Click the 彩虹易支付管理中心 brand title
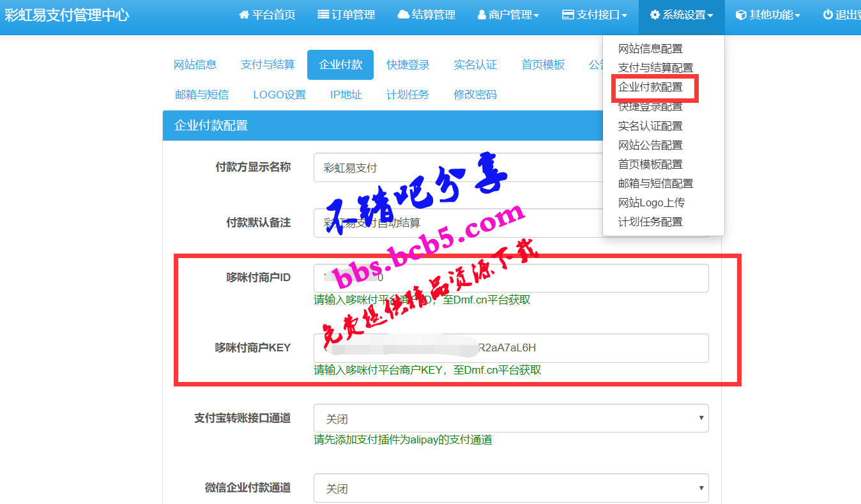This screenshot has width=861, height=504. click(67, 15)
